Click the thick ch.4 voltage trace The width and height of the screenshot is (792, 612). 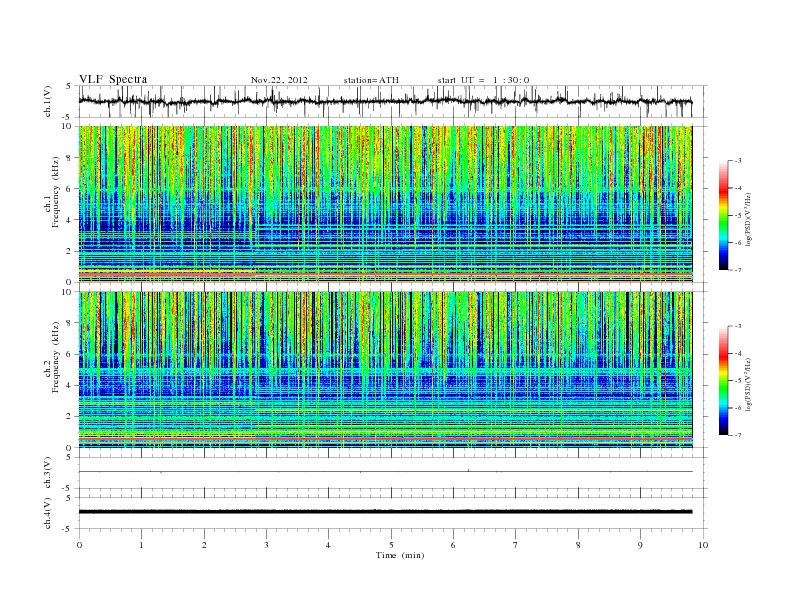coord(385,512)
